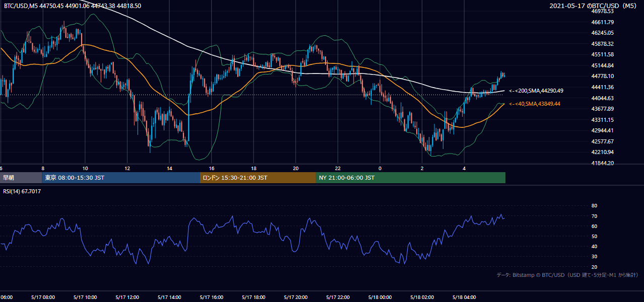Click RSI axis level 20
The image size is (644, 302).
pos(594,267)
